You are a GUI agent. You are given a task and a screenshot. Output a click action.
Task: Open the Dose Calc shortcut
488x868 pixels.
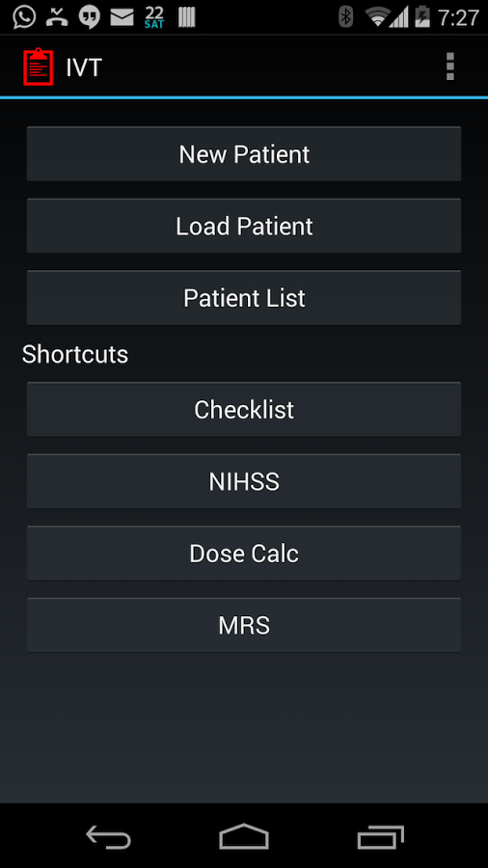coord(244,554)
